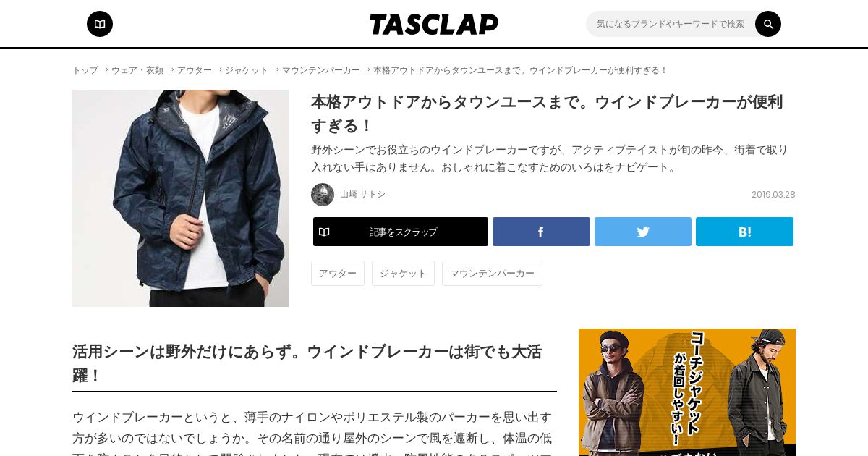The width and height of the screenshot is (868, 456).
Task: Share the article on Facebook
Action: tap(541, 232)
